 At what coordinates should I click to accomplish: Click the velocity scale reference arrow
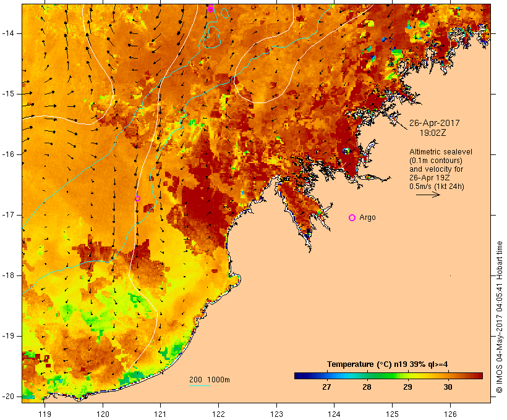coord(428,195)
